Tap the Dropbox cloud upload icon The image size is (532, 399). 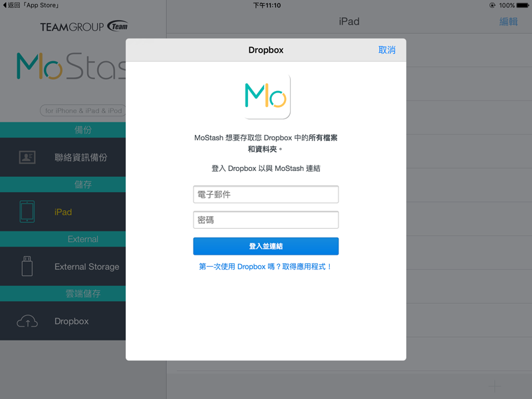(27, 321)
